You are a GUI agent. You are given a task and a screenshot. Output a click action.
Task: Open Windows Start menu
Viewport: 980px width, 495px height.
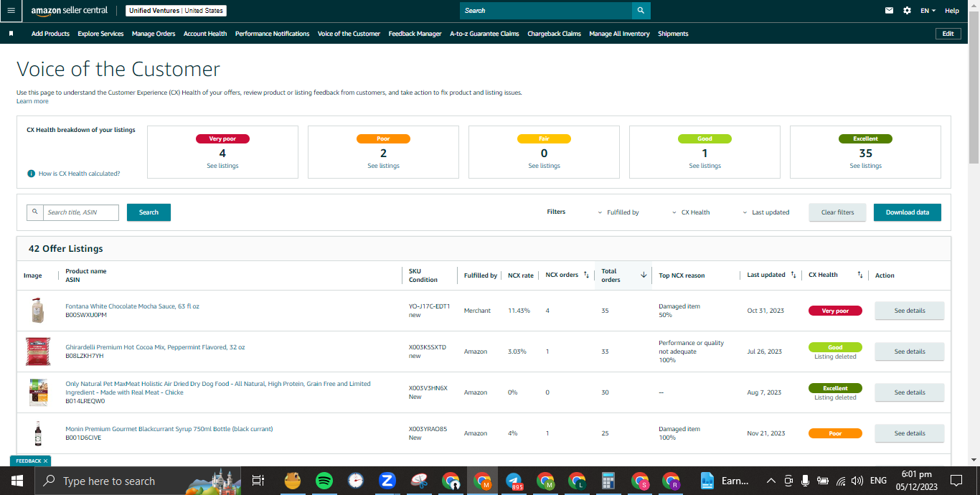click(x=17, y=481)
